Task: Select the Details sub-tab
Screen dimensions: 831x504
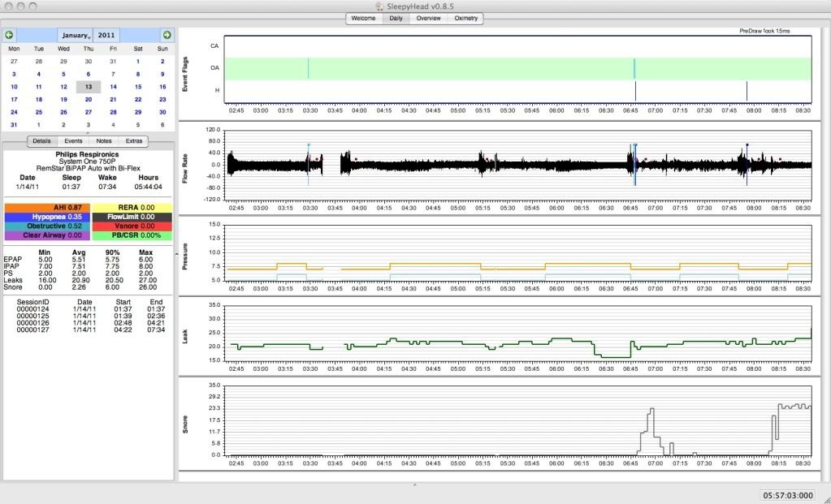Action: pos(41,141)
